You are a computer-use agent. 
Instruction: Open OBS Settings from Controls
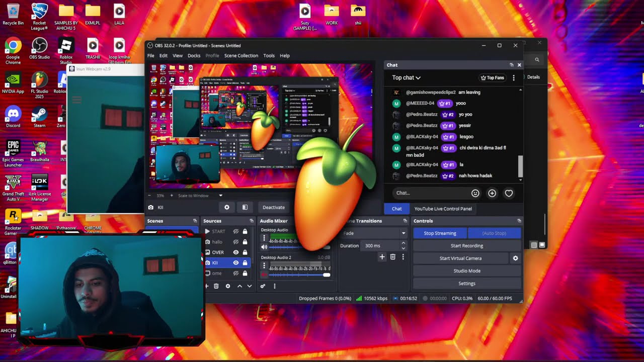point(467,284)
